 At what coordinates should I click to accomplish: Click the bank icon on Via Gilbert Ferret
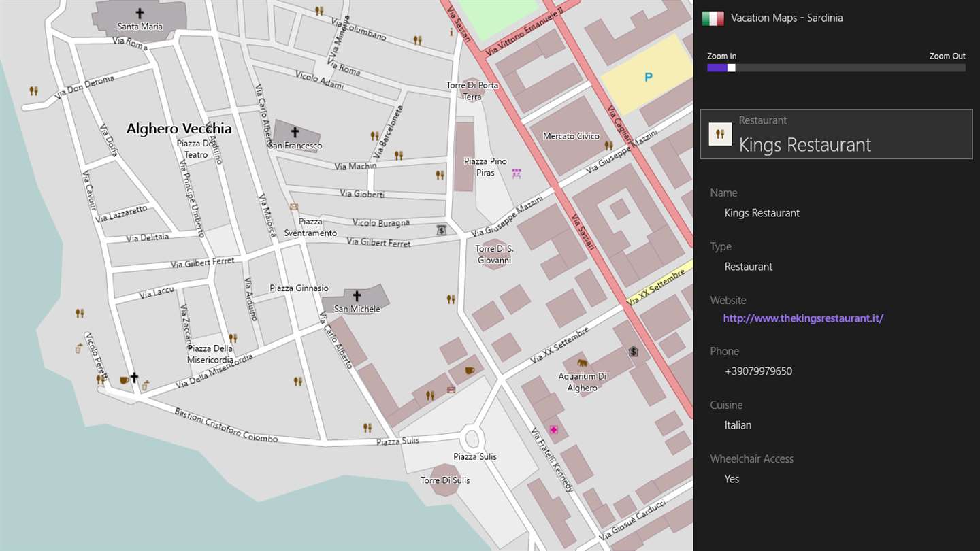point(442,231)
